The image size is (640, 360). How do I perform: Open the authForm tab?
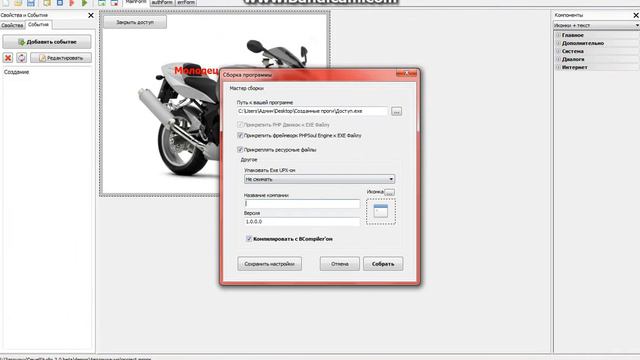point(162,2)
